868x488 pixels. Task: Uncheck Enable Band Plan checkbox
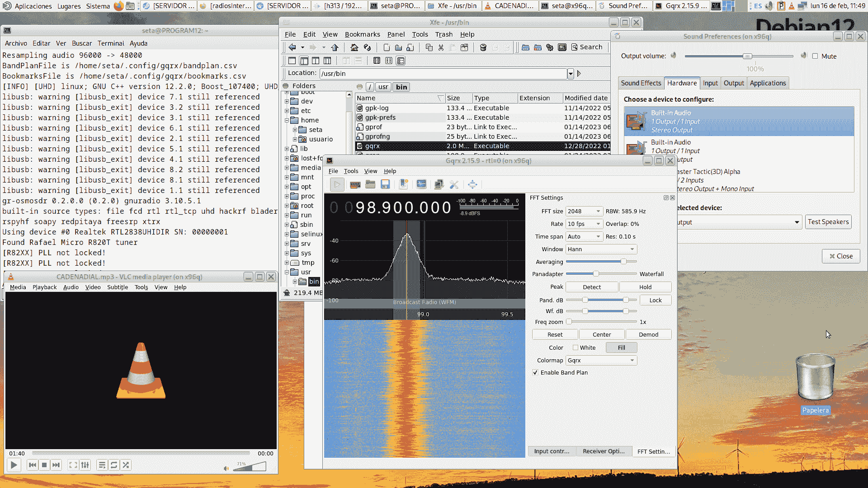pos(536,373)
